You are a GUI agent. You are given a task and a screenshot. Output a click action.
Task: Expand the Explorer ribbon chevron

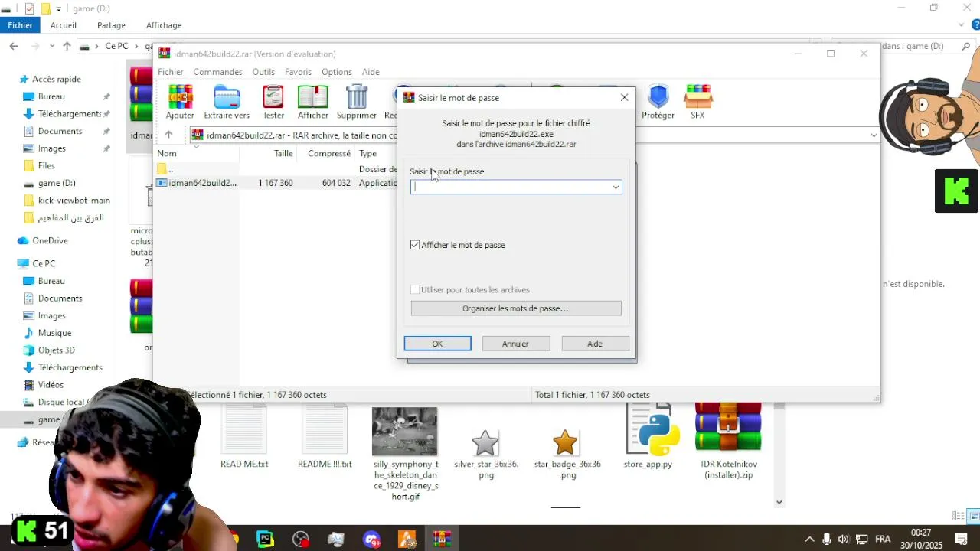click(962, 25)
